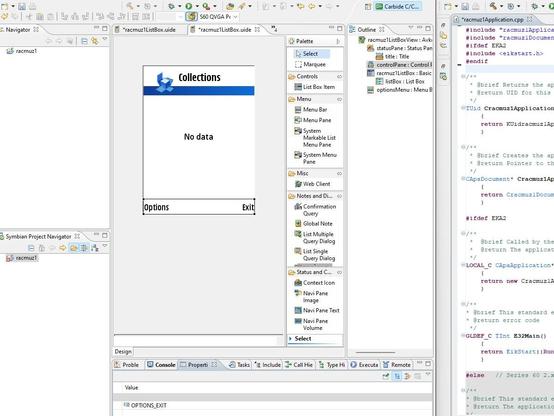Click No data area in list box preview

click(x=199, y=137)
